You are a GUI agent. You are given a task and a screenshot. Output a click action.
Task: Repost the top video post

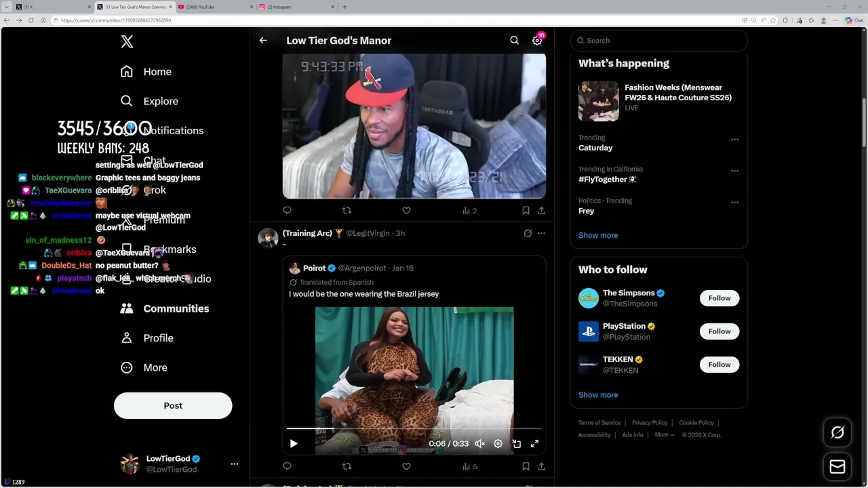[x=347, y=211]
